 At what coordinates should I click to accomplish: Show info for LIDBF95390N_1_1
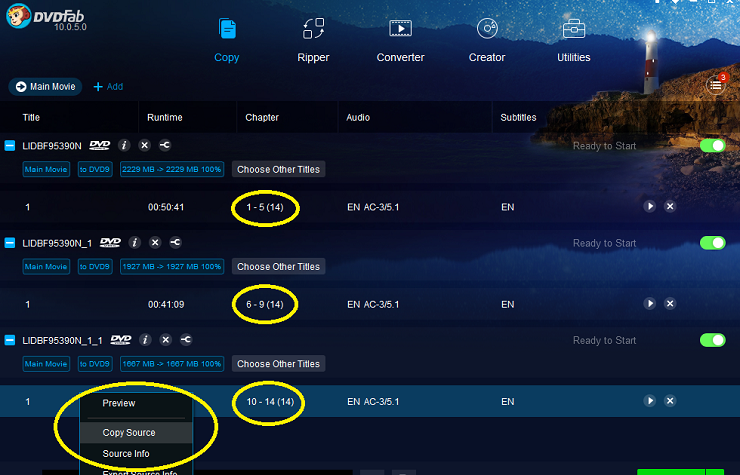pyautogui.click(x=145, y=340)
